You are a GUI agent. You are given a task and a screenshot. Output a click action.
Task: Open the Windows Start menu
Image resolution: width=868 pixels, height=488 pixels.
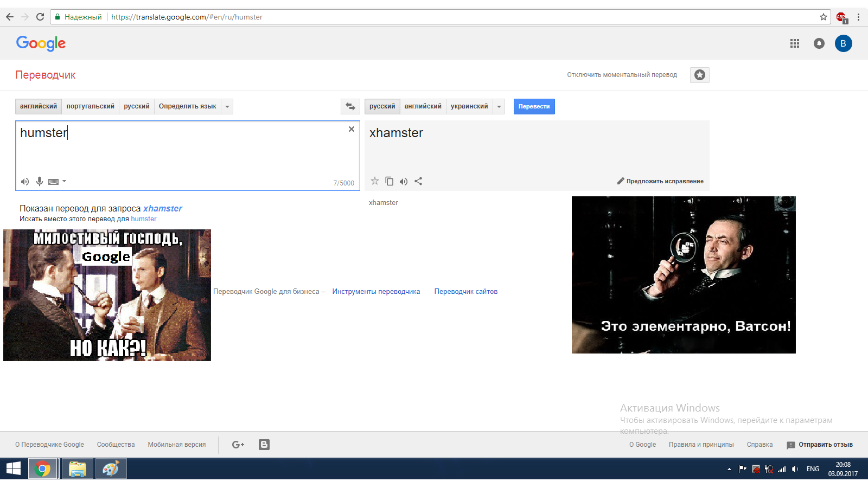(x=14, y=468)
